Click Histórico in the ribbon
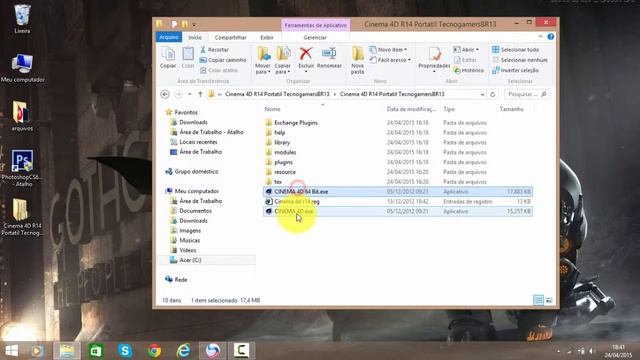This screenshot has width=640, height=360. (x=469, y=70)
